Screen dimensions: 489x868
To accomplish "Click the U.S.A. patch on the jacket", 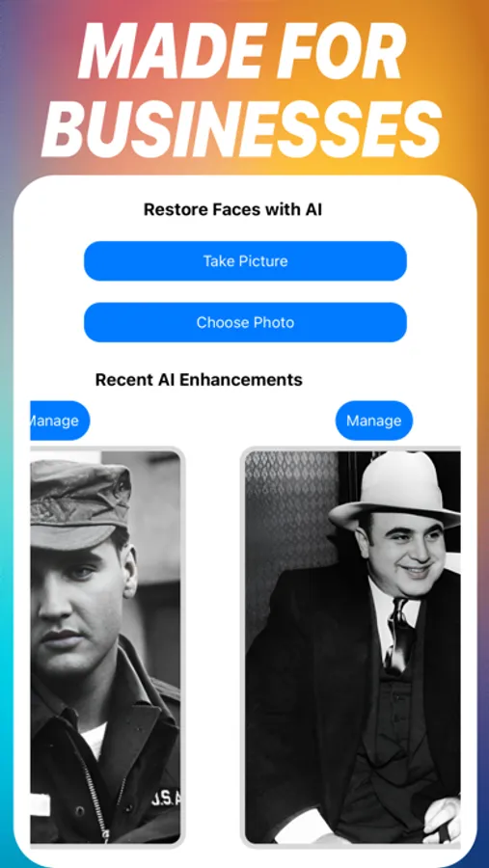I will coord(165,797).
